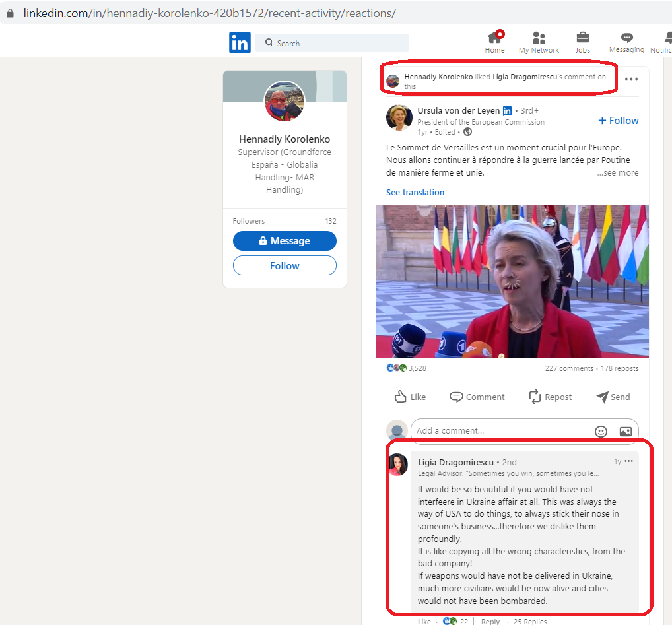This screenshot has height=625, width=672.
Task: Click Ursula von der Leyen name link
Action: click(459, 110)
